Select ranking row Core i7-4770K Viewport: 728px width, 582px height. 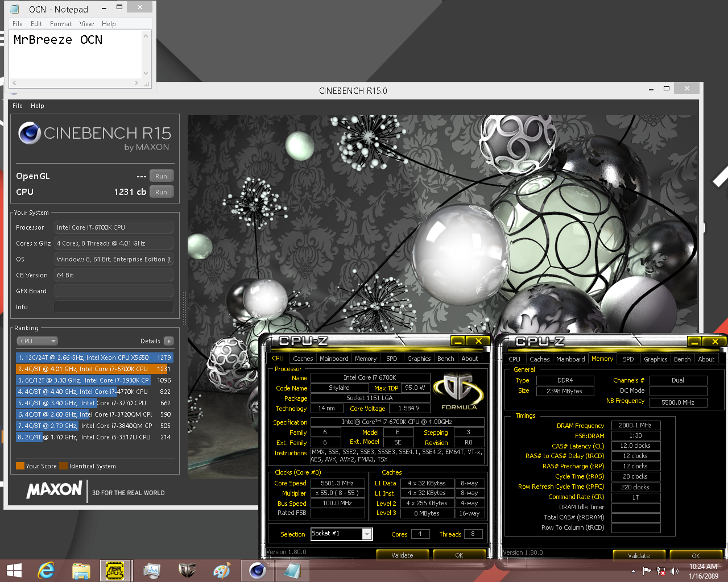[94, 392]
